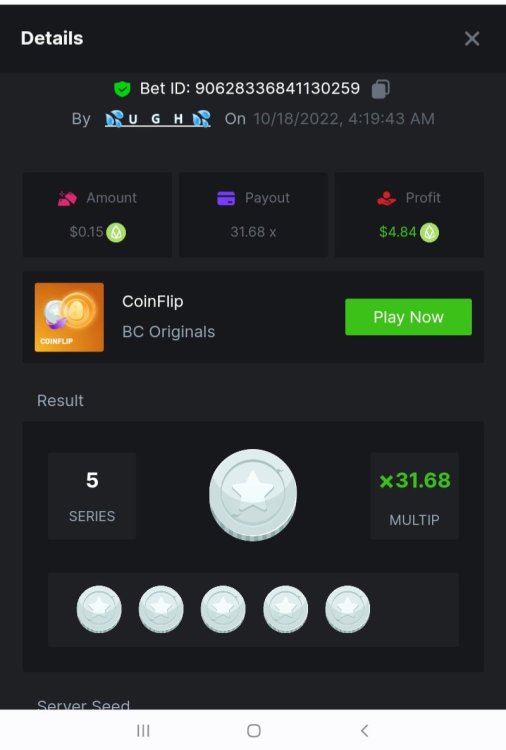This screenshot has height=750, width=506.
Task: Select the first coin in the series row
Action: (x=99, y=609)
